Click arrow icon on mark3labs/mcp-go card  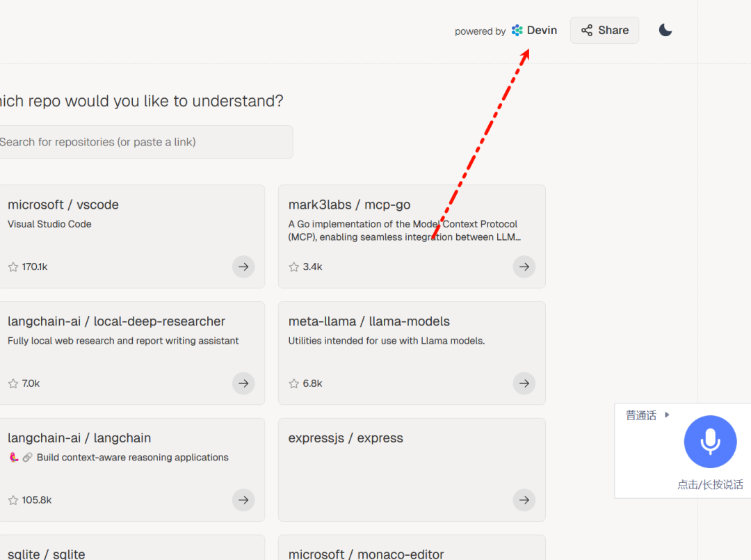524,266
